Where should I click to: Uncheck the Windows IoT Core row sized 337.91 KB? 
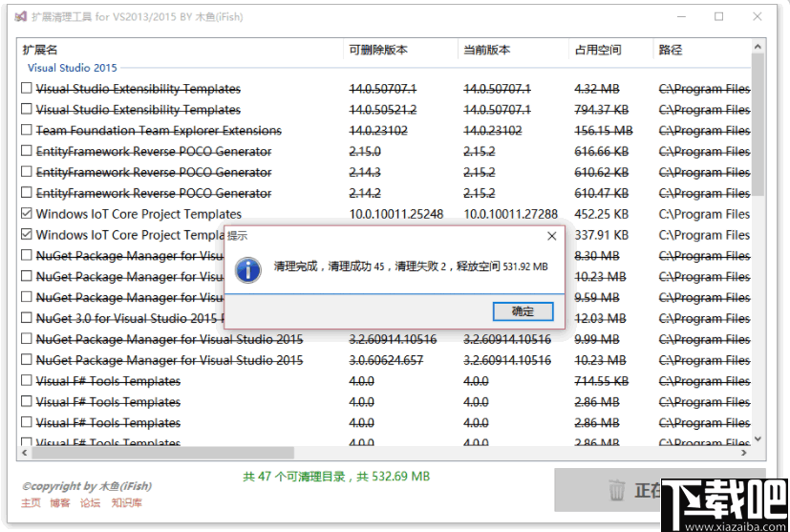pos(27,234)
